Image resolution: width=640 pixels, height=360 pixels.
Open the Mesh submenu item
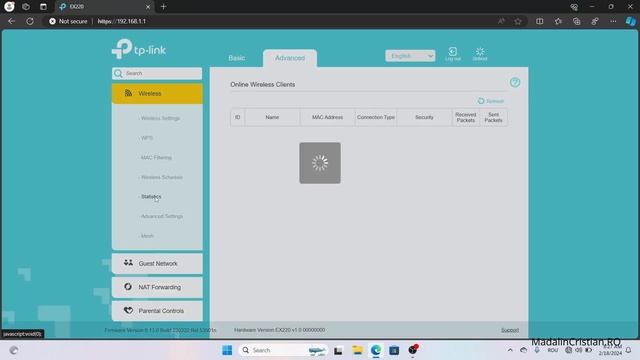(146, 236)
